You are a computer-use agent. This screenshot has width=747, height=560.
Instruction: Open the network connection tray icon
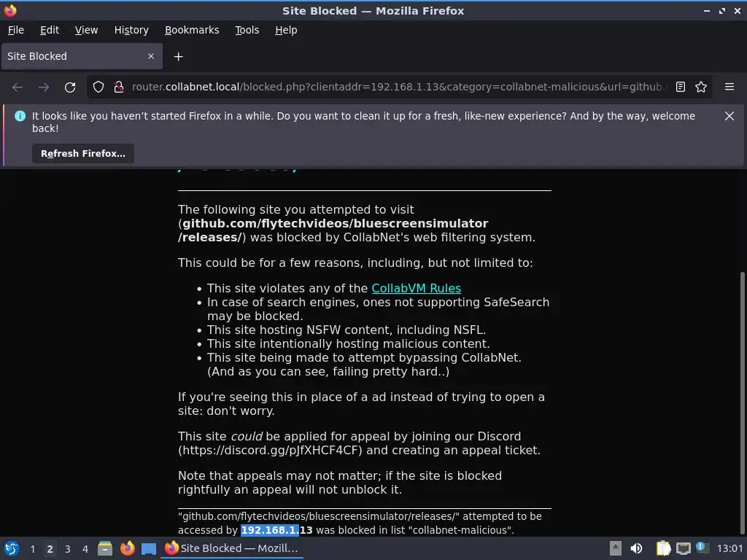(x=683, y=548)
